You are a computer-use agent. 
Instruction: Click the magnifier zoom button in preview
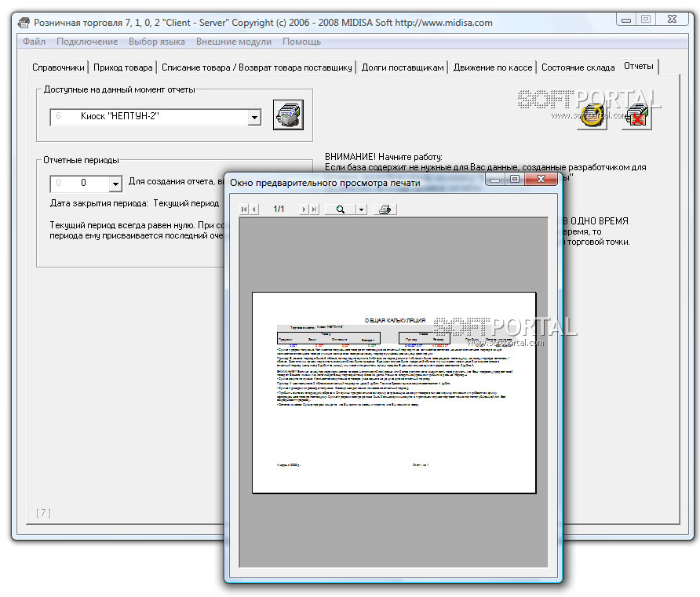[x=340, y=209]
